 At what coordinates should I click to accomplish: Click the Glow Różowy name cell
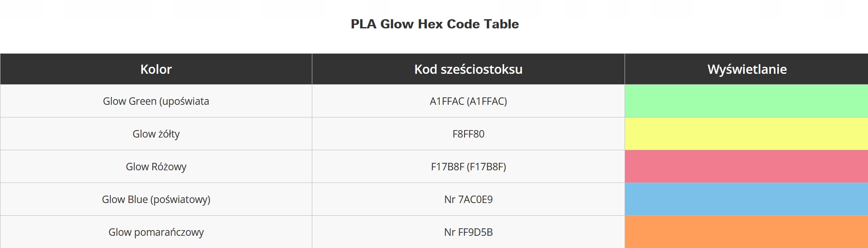coord(156,167)
